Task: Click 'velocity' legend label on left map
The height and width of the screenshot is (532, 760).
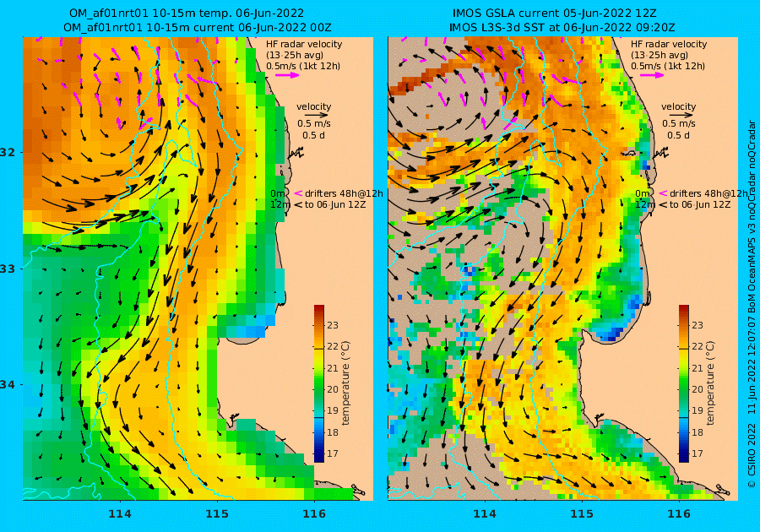Action: (x=313, y=106)
